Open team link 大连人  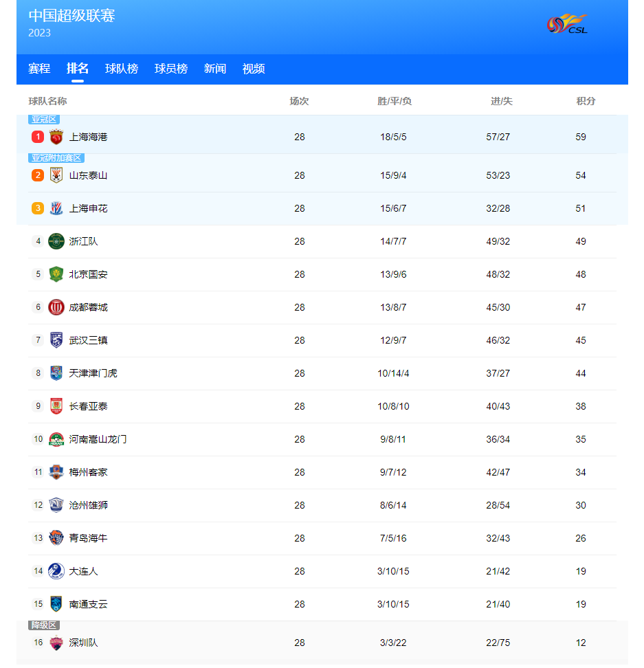[x=83, y=571]
